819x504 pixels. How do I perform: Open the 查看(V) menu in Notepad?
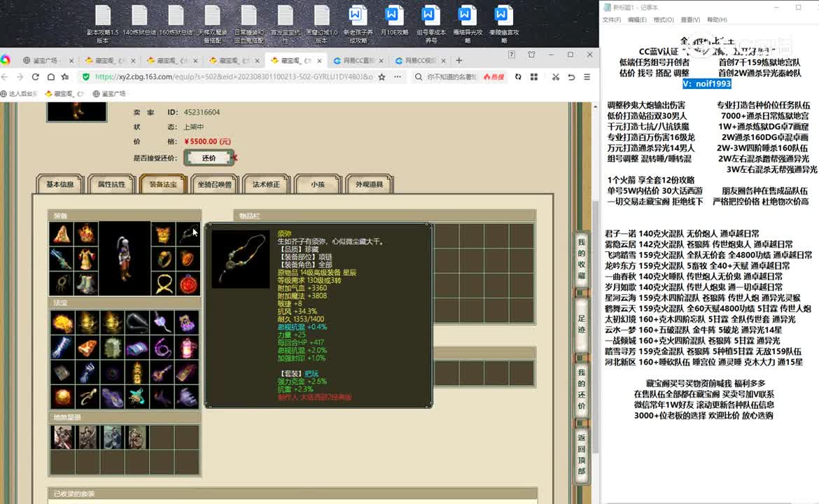690,20
